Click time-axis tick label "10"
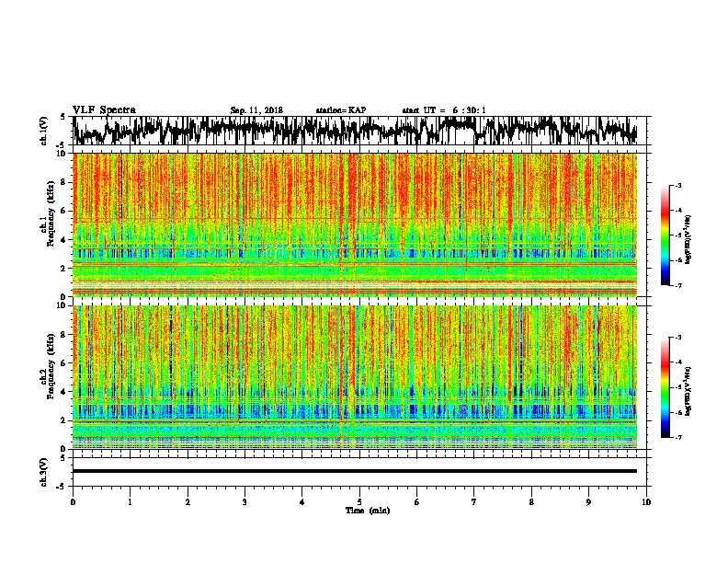 [646, 502]
